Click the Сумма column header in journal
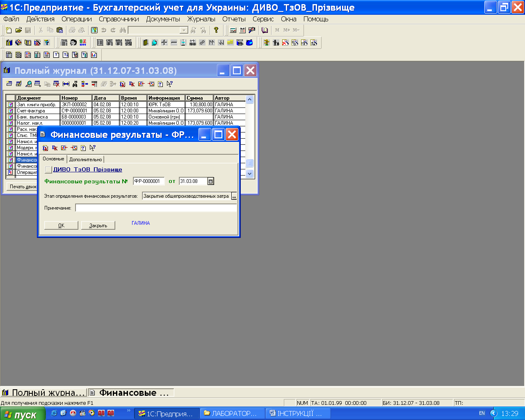 199,98
